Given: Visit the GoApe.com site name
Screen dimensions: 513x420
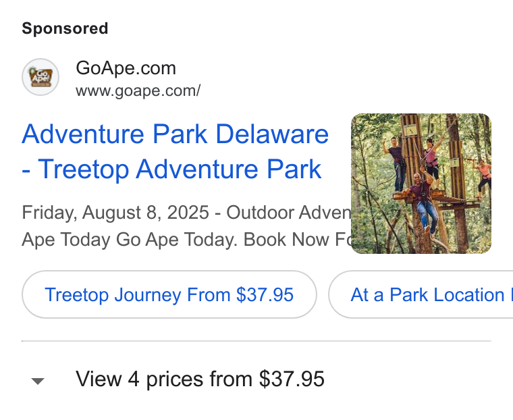Looking at the screenshot, I should click(x=126, y=68).
